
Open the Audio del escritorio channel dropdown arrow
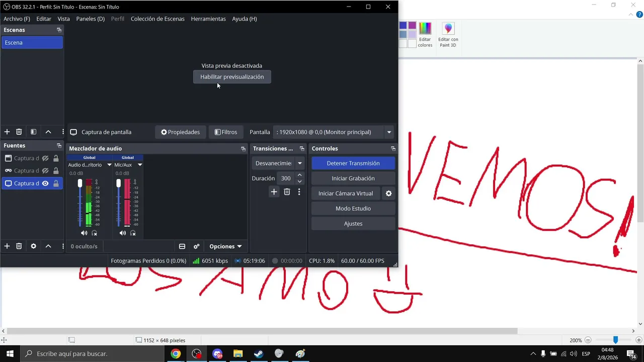[109, 165]
